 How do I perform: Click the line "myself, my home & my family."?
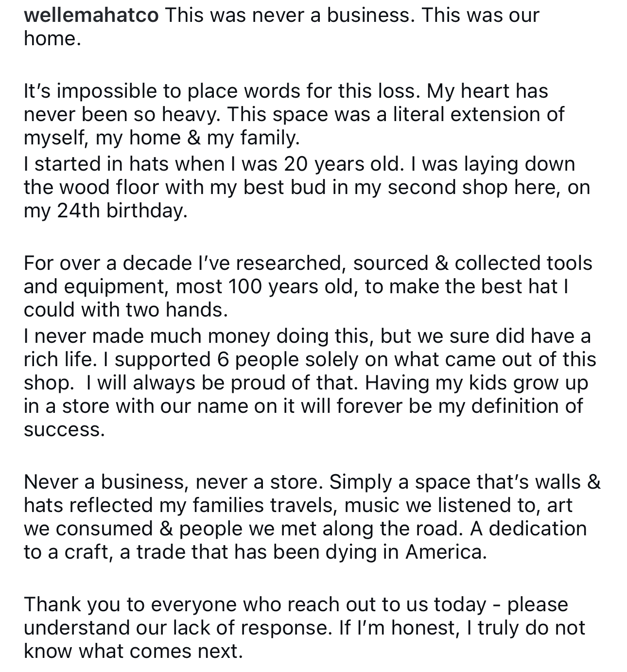click(162, 138)
